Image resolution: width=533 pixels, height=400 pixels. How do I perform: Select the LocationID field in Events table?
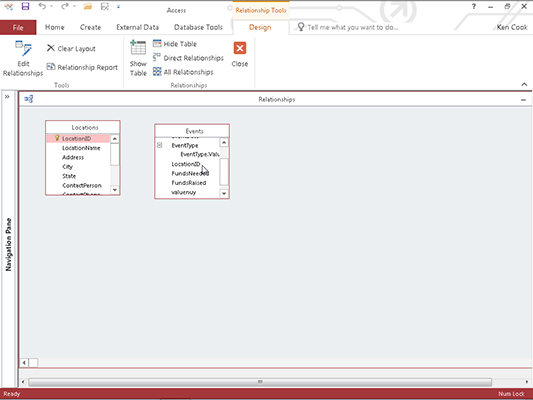[186, 164]
